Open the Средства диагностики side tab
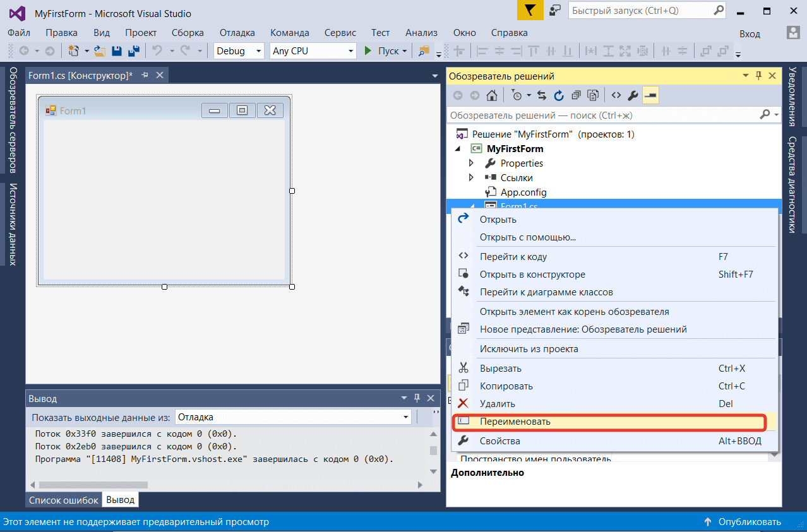This screenshot has width=807, height=532. (792, 184)
